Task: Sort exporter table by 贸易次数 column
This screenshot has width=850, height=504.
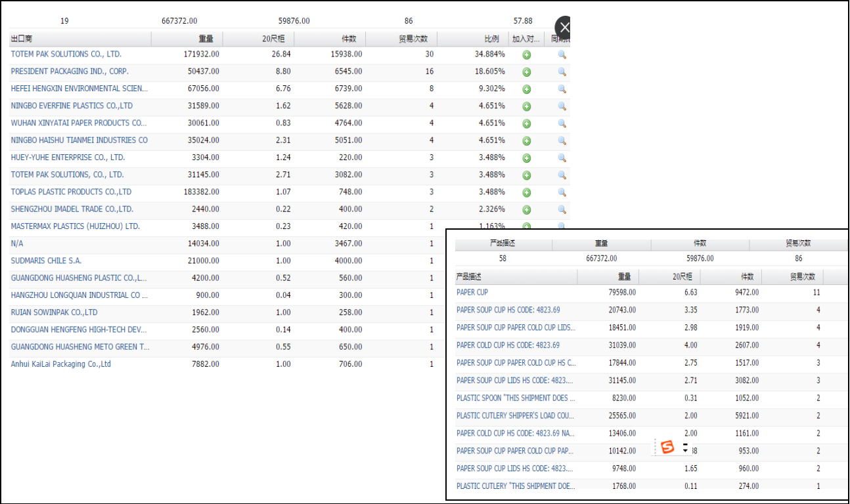Action: point(401,39)
